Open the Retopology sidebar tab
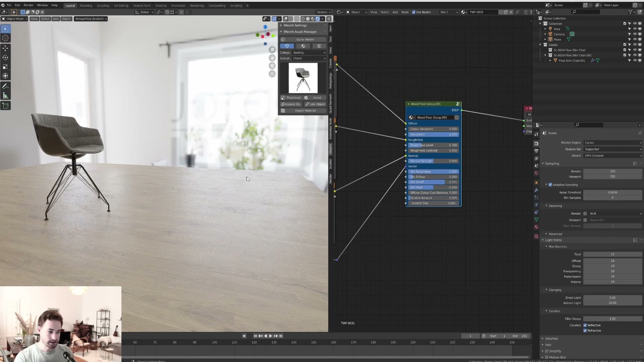This screenshot has height=362, width=644. click(x=330, y=81)
